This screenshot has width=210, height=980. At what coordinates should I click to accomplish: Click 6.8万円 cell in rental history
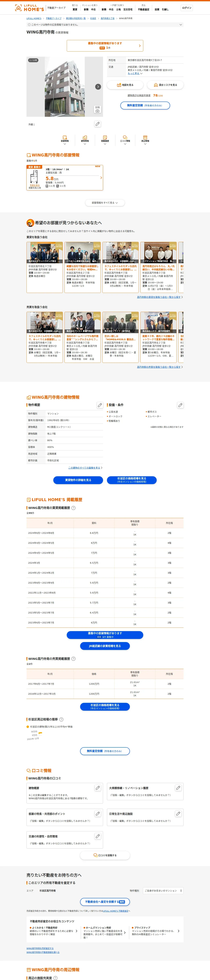pyautogui.click(x=94, y=533)
